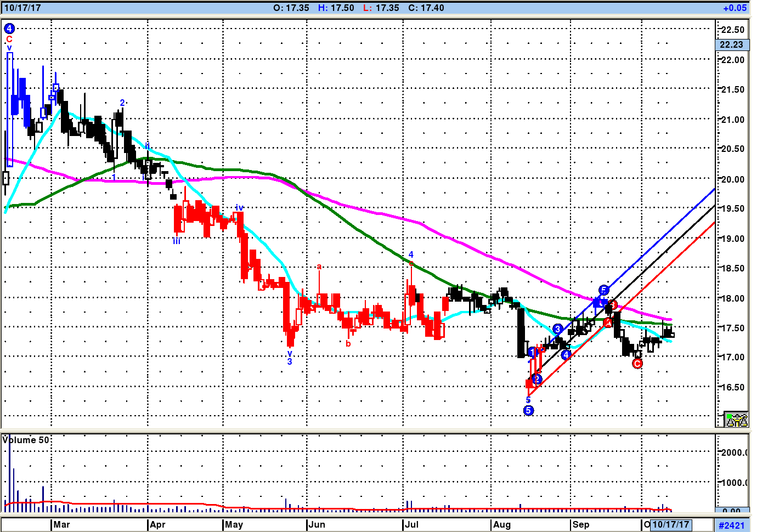Click the 19.00 price axis label
Screen dimensions: 768x532
tap(732, 239)
